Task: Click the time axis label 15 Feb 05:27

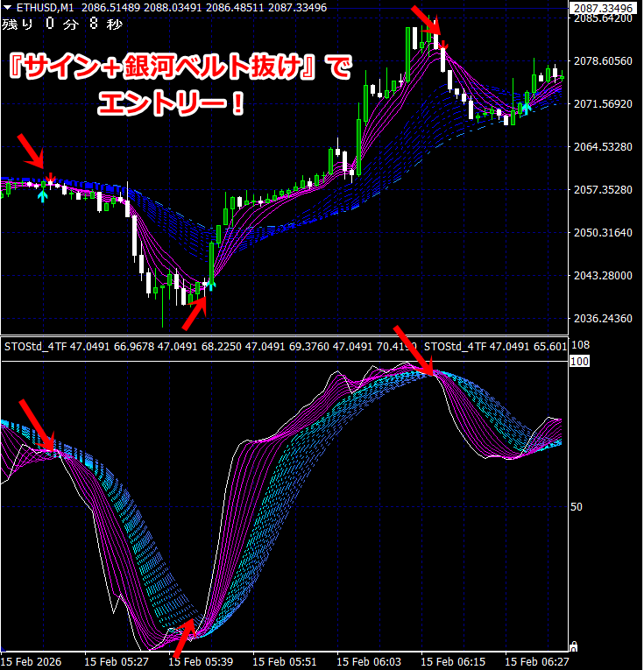Action: pos(117,662)
